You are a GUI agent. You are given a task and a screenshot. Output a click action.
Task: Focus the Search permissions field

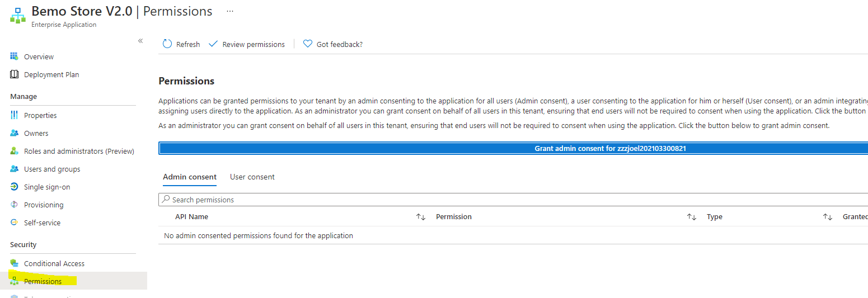click(x=513, y=200)
